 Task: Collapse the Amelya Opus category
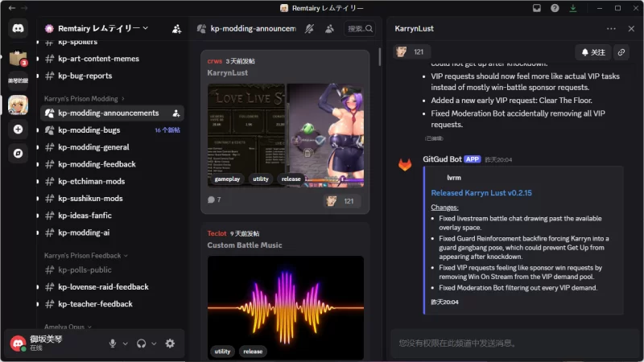point(68,327)
